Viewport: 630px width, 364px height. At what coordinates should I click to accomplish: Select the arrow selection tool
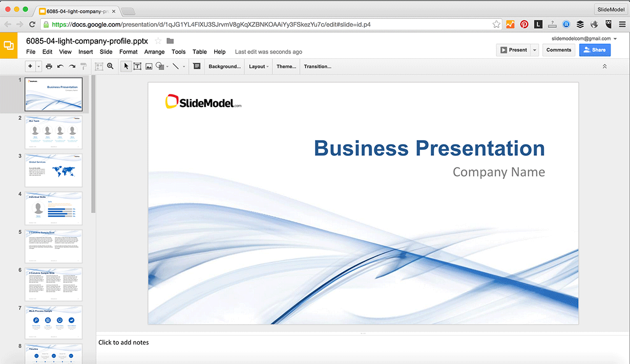click(126, 66)
